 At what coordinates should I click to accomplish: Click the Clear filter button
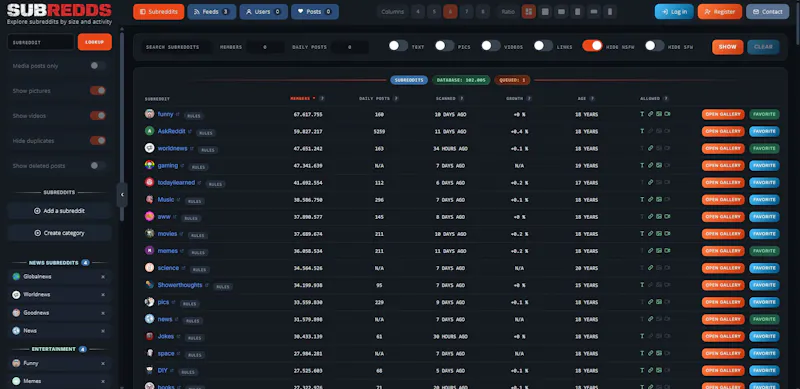click(x=763, y=46)
